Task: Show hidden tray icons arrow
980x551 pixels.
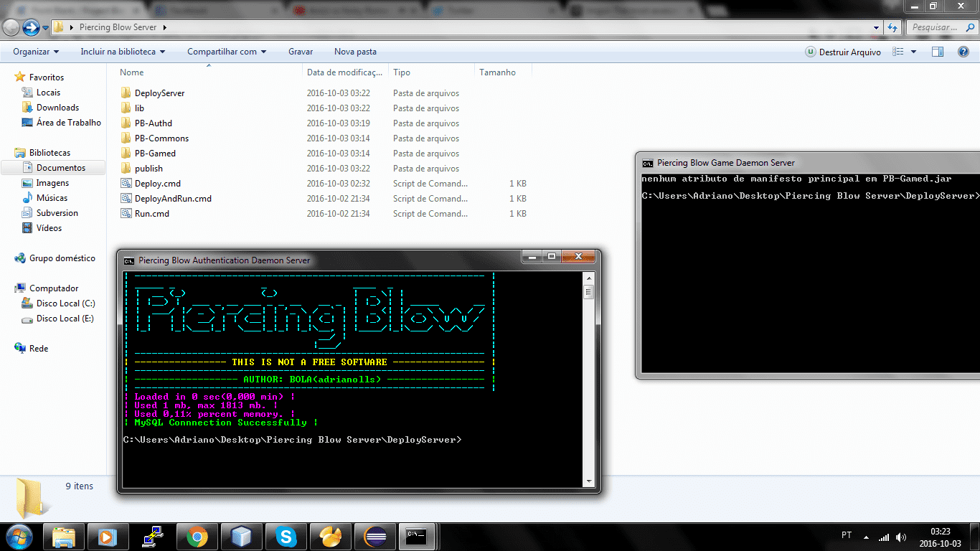Action: pyautogui.click(x=867, y=537)
